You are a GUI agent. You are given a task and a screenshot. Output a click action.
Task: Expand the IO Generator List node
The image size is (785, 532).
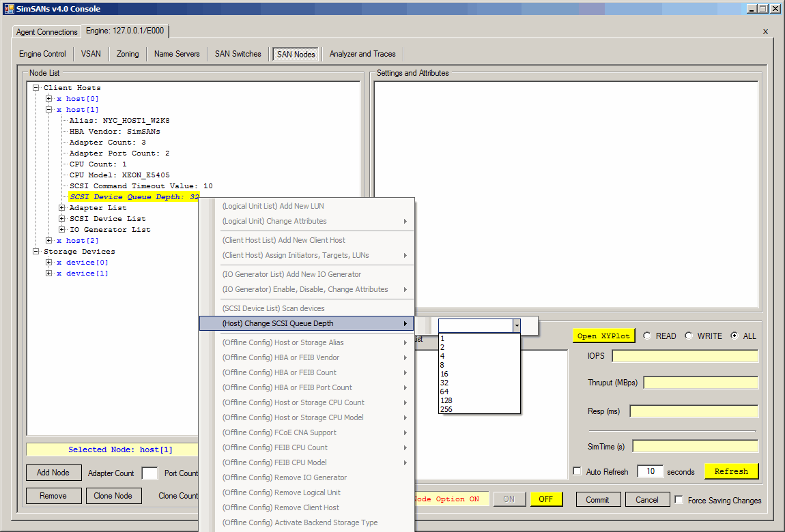coord(62,230)
